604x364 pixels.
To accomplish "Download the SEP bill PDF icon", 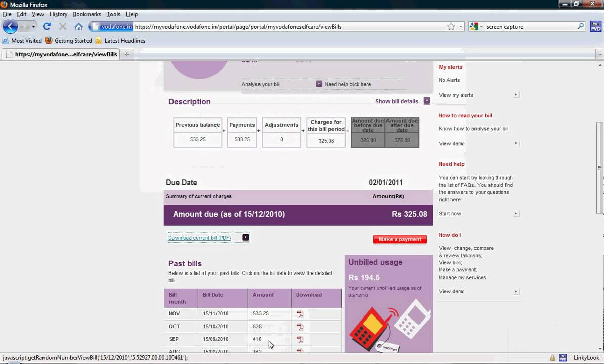I will pos(299,339).
